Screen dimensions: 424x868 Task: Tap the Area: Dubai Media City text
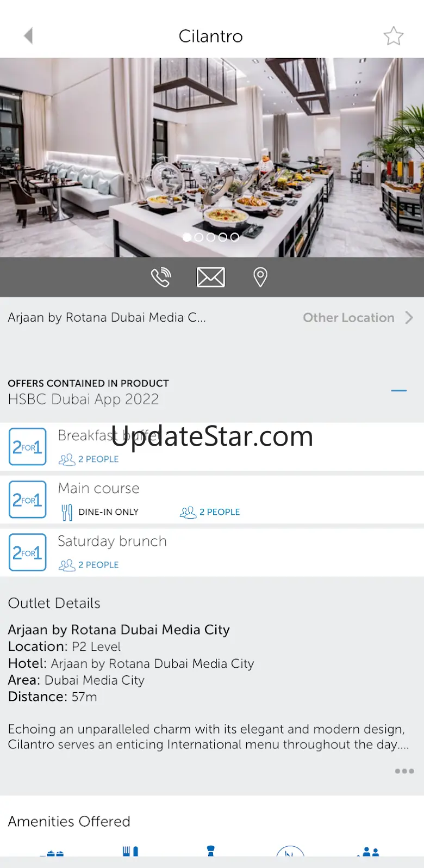[x=76, y=680]
